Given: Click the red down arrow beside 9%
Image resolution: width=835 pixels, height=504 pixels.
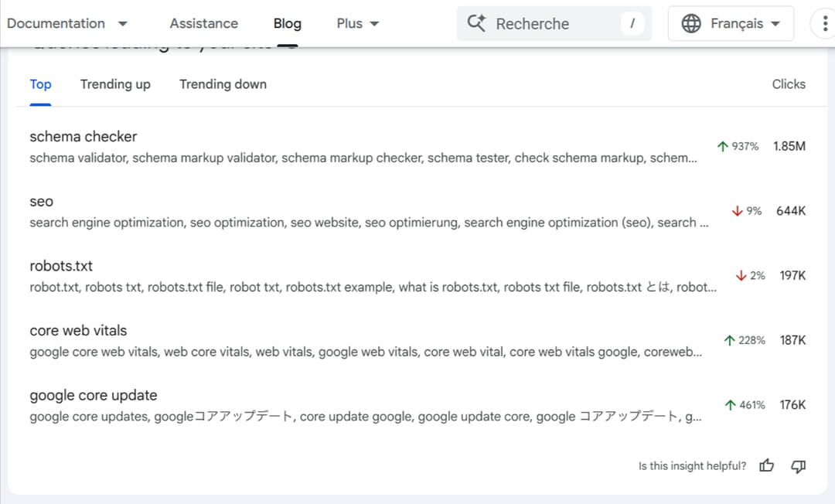Looking at the screenshot, I should click(737, 211).
